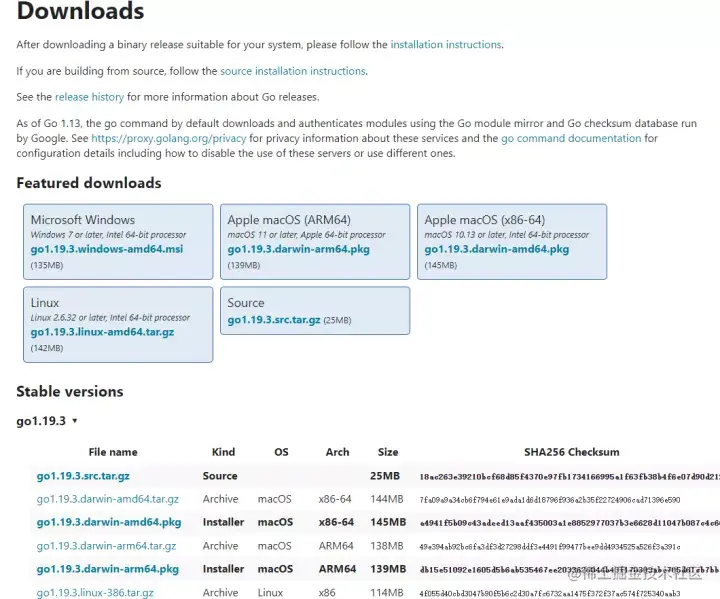Download go1.19.3.linux-amd64.tar.gz from Linux box
Viewport: 720px width, 599px height.
(102, 332)
